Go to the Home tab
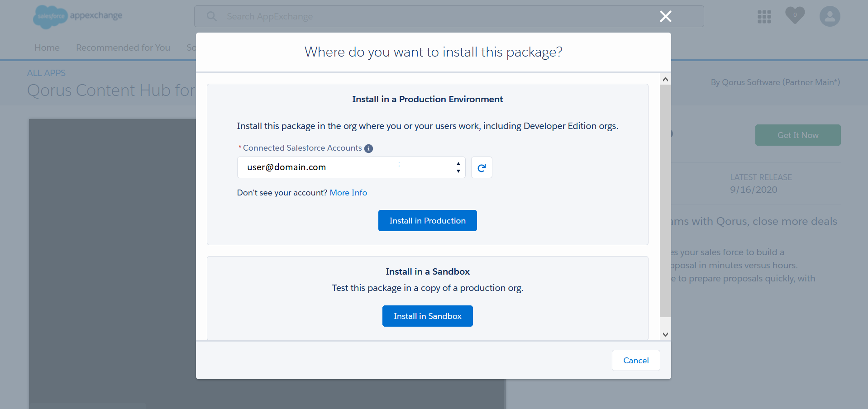Image resolution: width=868 pixels, height=409 pixels. coord(47,48)
